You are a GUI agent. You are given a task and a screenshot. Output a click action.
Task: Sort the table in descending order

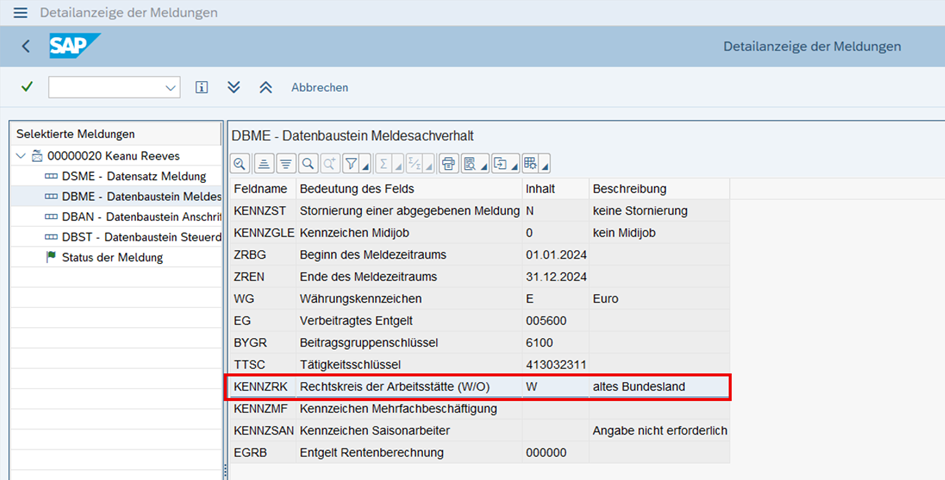point(285,164)
